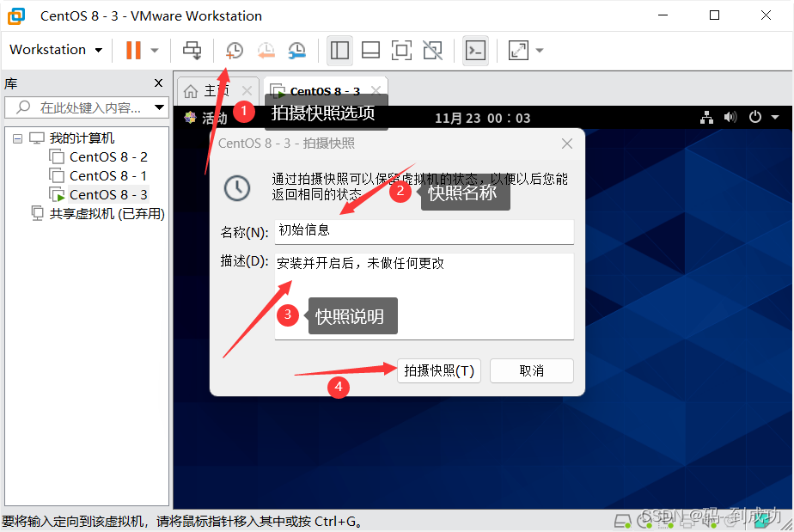
Task: Click the power icon in CentOS top bar
Action: (755, 117)
